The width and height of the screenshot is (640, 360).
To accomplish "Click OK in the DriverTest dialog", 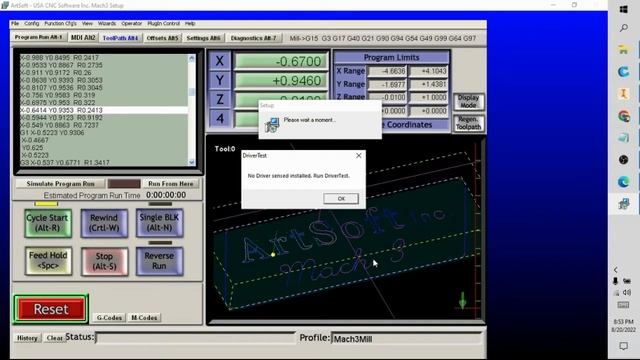I will [341, 199].
